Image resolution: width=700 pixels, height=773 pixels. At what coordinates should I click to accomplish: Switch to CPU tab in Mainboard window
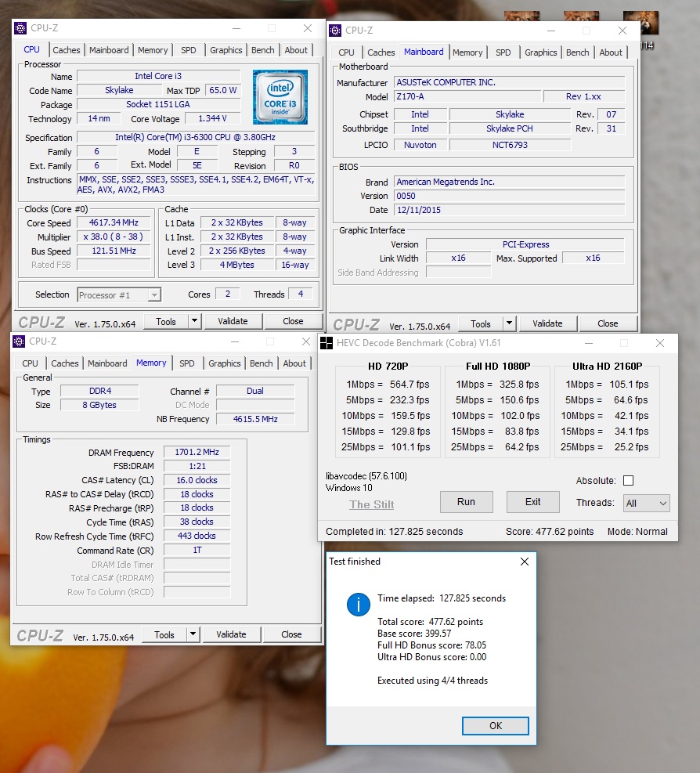click(346, 52)
